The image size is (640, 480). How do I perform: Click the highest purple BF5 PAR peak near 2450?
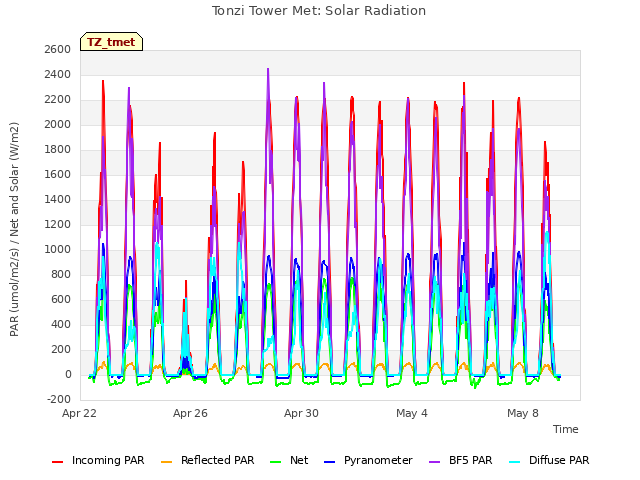click(268, 69)
